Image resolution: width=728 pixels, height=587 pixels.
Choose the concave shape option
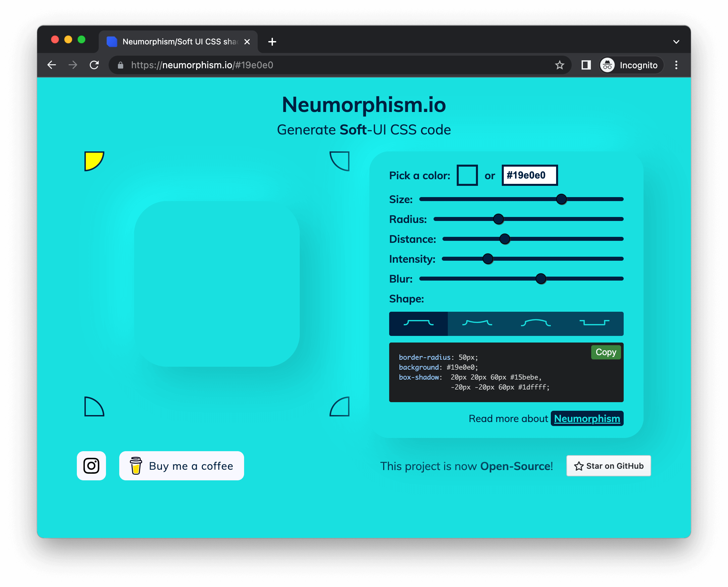(477, 324)
